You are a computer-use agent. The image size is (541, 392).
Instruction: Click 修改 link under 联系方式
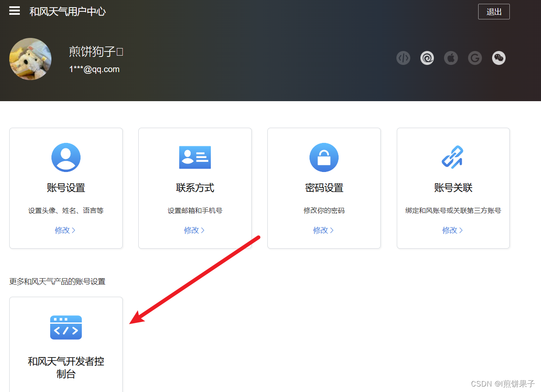click(x=194, y=230)
